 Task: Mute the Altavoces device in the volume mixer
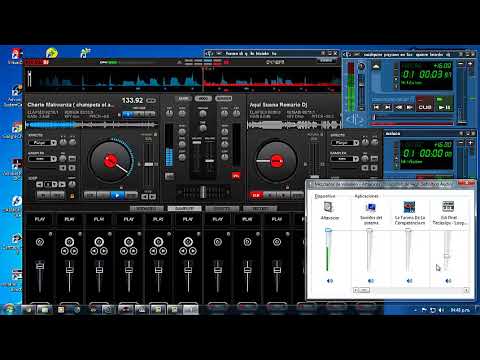(x=330, y=281)
